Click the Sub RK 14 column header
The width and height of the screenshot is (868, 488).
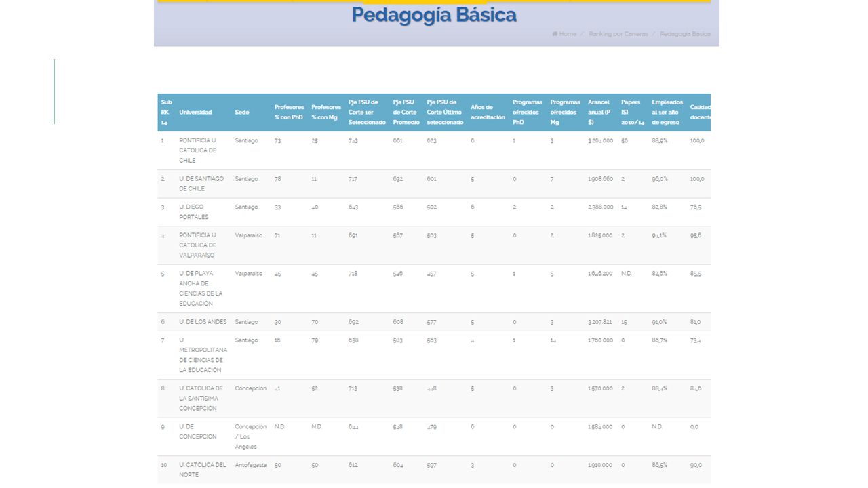(166, 112)
